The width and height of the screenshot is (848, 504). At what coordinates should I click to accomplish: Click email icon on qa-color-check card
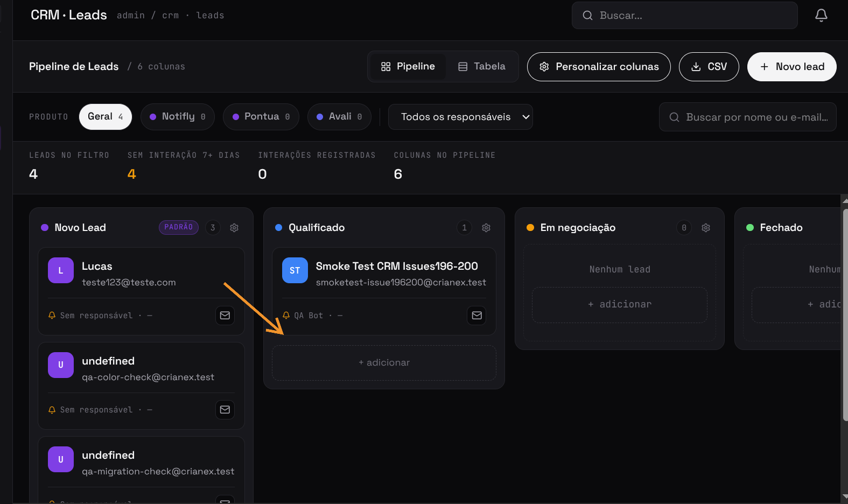[x=225, y=410]
